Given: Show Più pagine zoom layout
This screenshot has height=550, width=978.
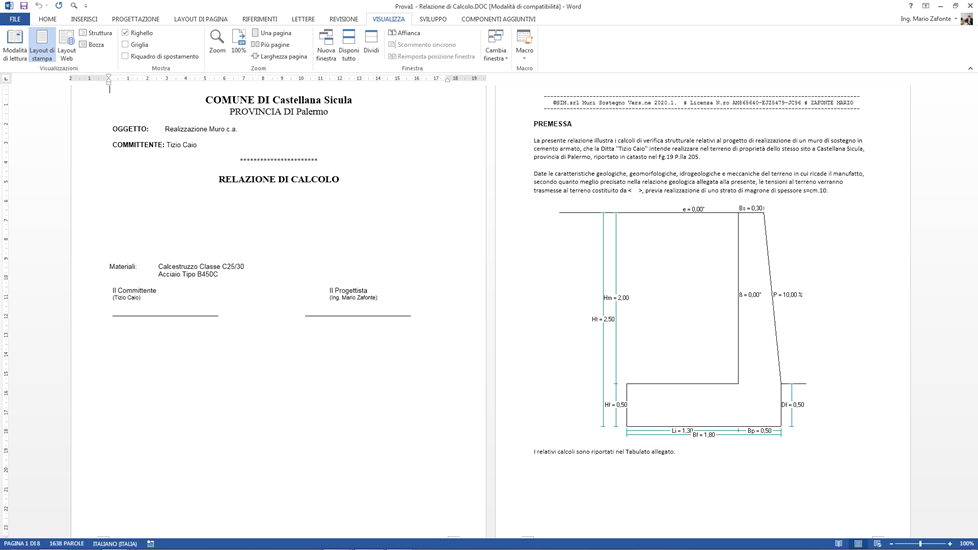Looking at the screenshot, I should click(270, 44).
